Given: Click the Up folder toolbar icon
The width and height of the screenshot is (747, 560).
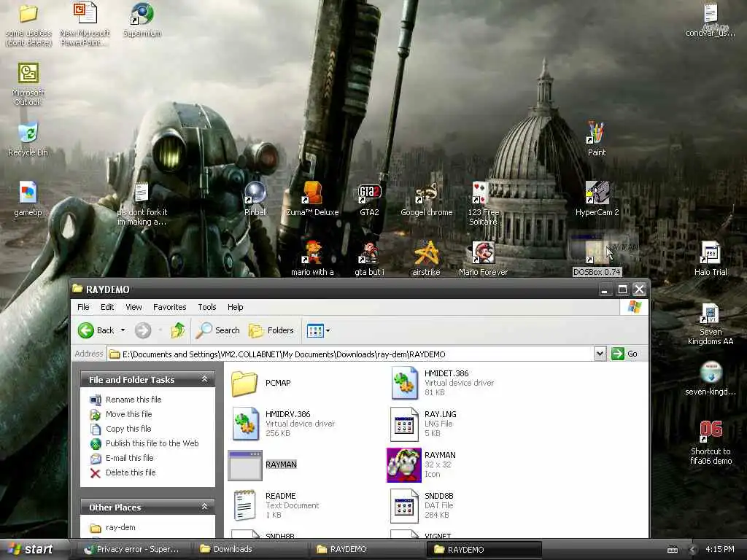Looking at the screenshot, I should pos(178,330).
